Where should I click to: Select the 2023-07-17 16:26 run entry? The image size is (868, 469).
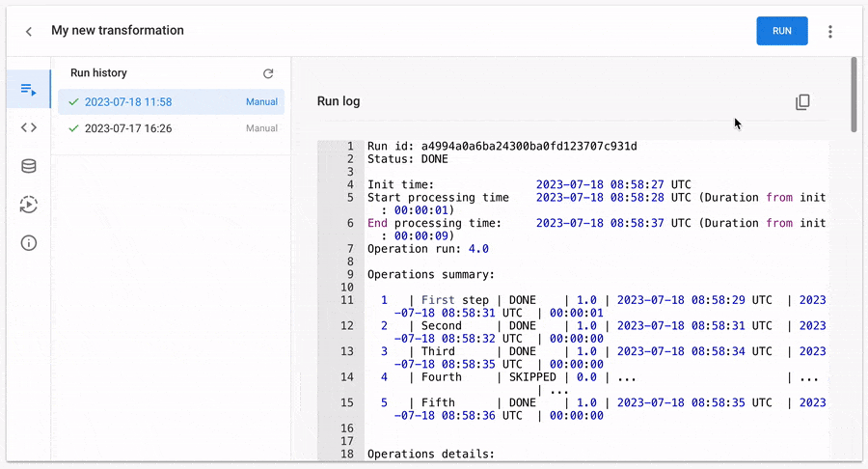tap(171, 128)
